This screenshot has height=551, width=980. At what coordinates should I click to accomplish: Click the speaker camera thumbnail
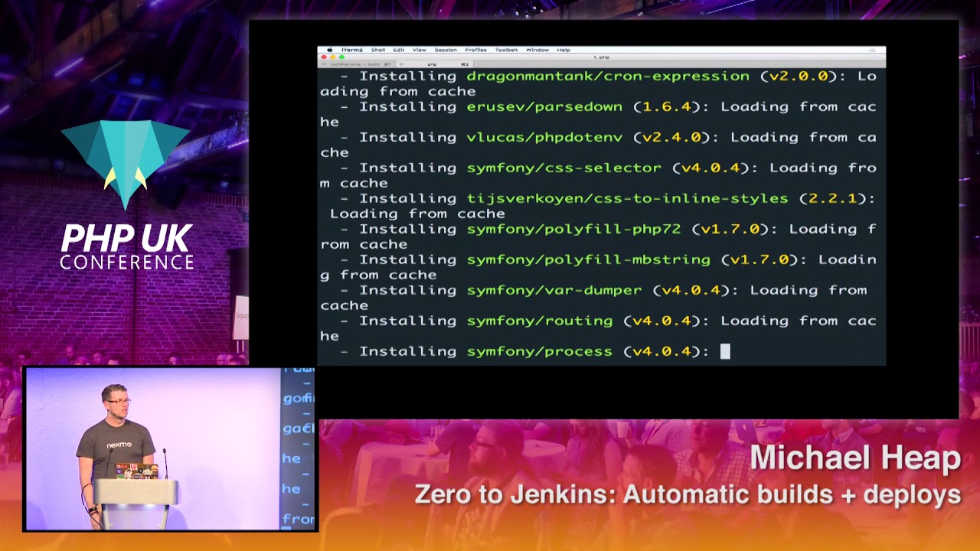[170, 449]
